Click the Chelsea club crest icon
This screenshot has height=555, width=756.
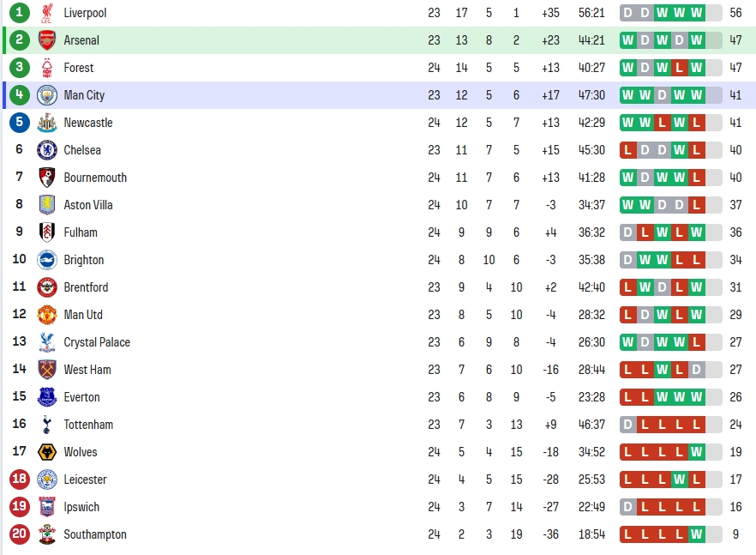[x=47, y=150]
